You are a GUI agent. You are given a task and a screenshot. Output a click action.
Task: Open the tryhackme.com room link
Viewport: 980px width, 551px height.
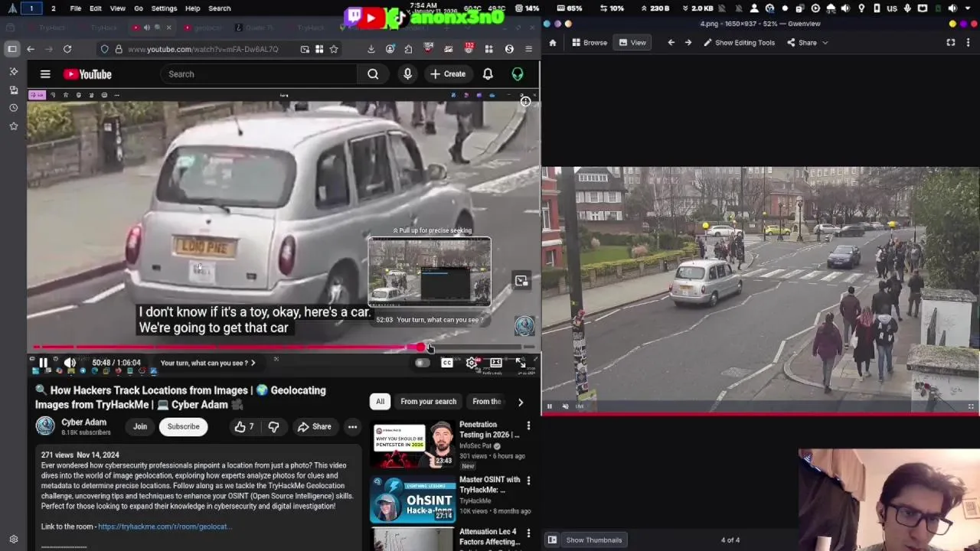coord(165,527)
